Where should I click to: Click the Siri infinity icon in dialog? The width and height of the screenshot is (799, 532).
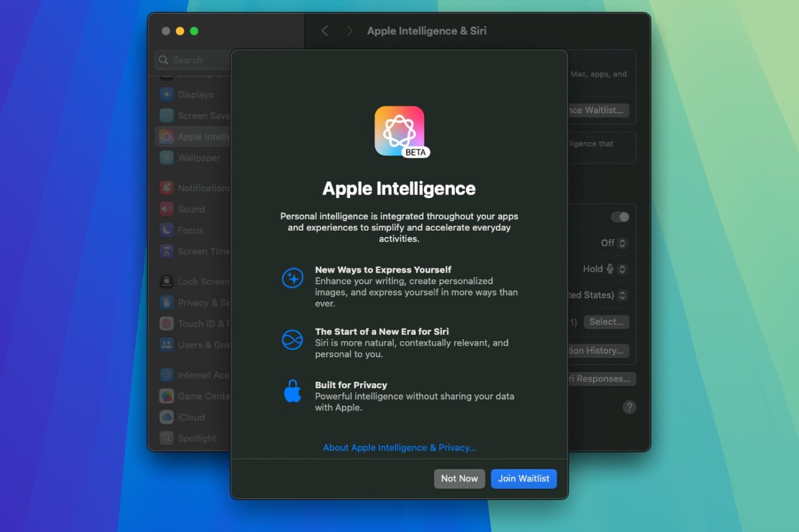pyautogui.click(x=293, y=340)
